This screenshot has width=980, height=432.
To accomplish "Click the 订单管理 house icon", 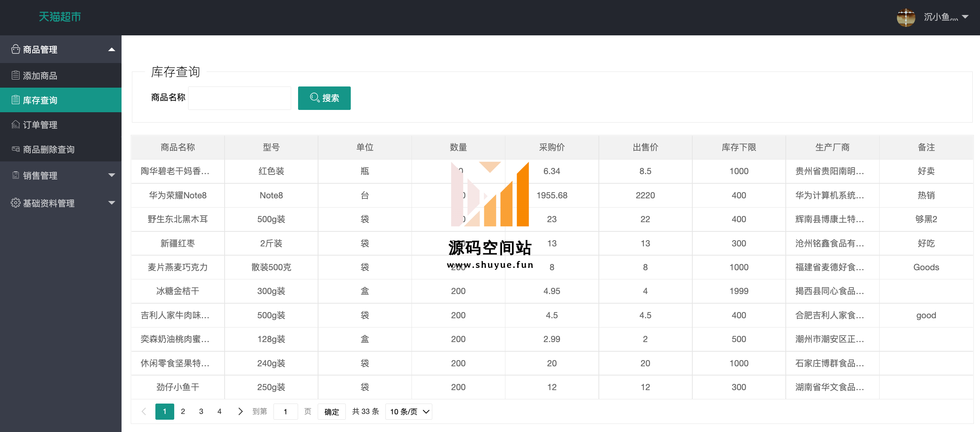I will tap(15, 125).
